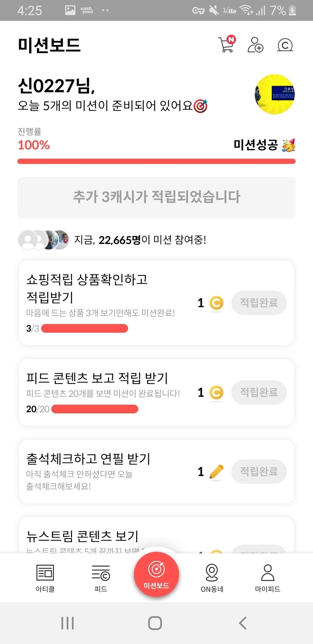This screenshot has width=313, height=644.
Task: Switch to the 피드 tab
Action: tap(101, 578)
